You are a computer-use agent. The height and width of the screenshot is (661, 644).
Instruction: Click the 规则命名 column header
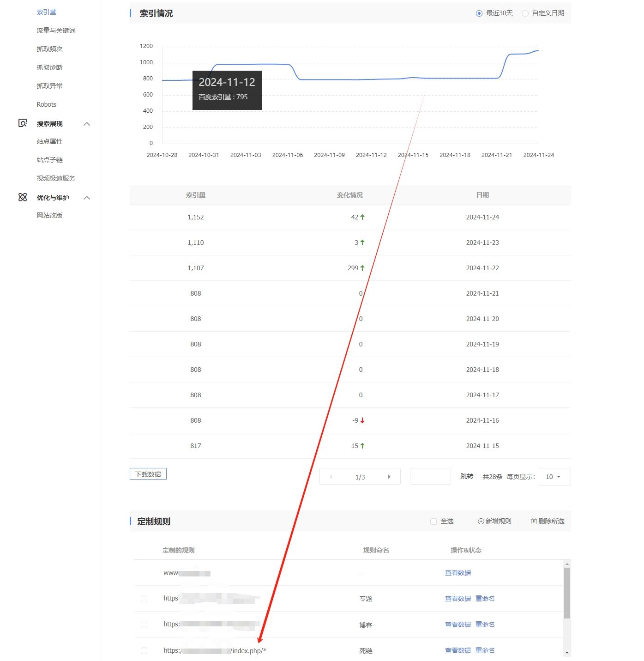(x=376, y=550)
